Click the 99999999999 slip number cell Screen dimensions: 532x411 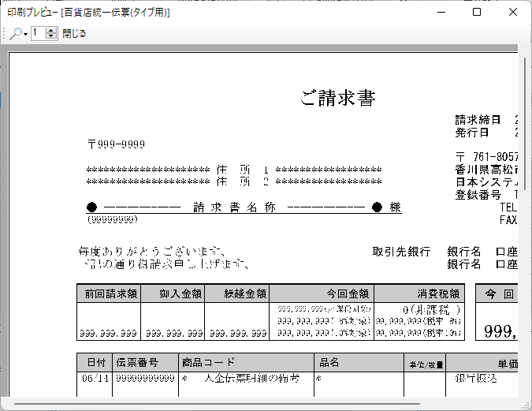(145, 378)
